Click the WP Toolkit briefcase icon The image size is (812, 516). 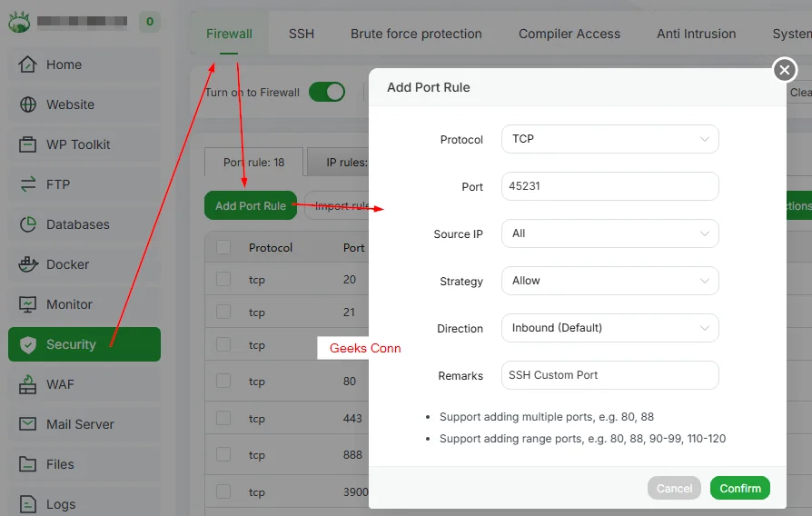pos(27,144)
